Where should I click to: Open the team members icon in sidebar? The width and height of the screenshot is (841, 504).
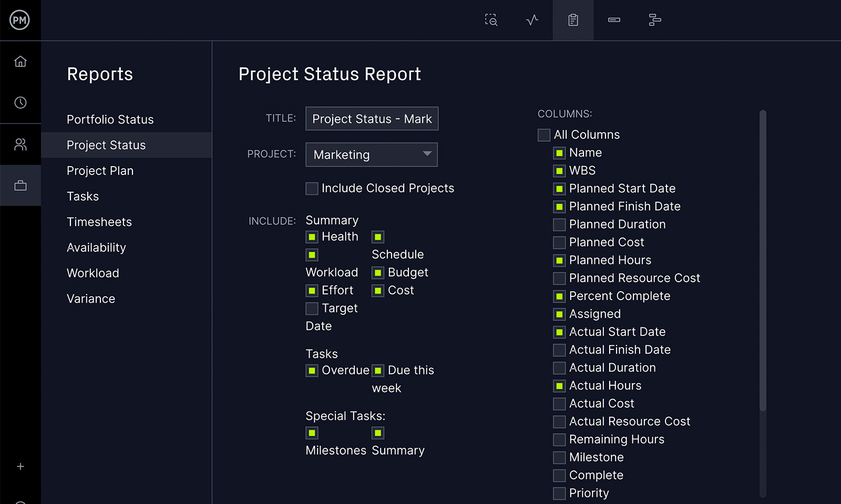(x=20, y=144)
